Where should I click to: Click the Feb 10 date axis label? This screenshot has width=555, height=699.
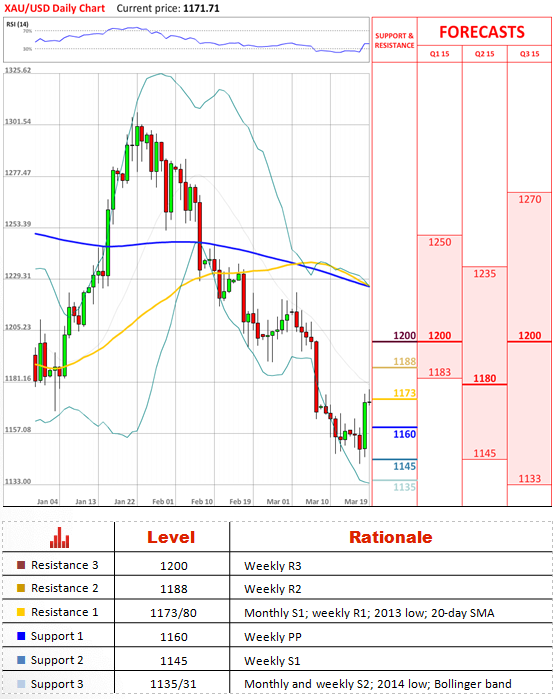[202, 502]
